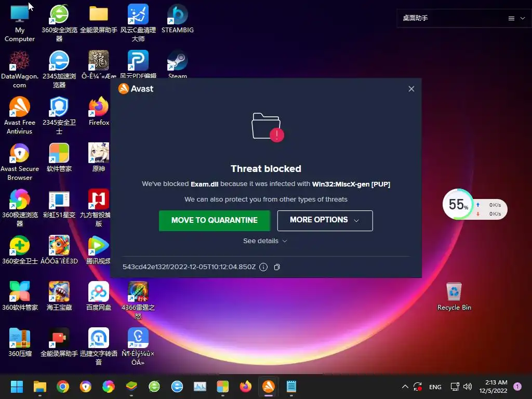Open the Windows Start menu
Image resolution: width=532 pixels, height=399 pixels.
[x=17, y=387]
